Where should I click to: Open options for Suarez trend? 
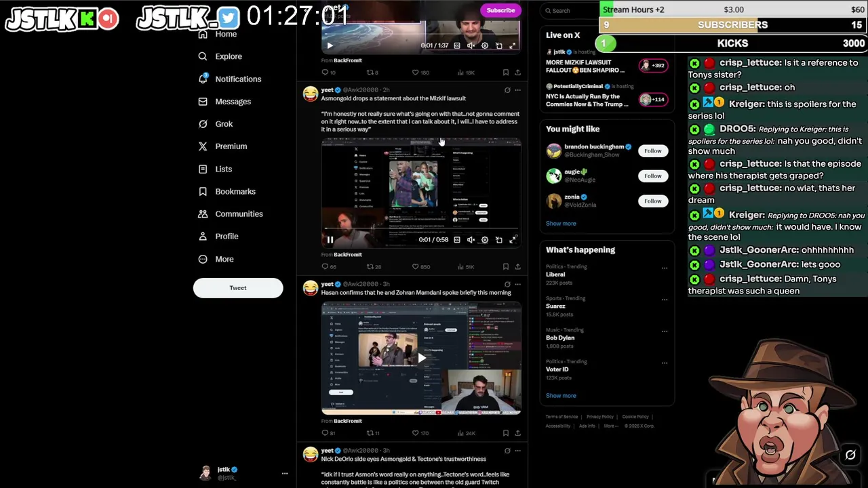pyautogui.click(x=665, y=300)
